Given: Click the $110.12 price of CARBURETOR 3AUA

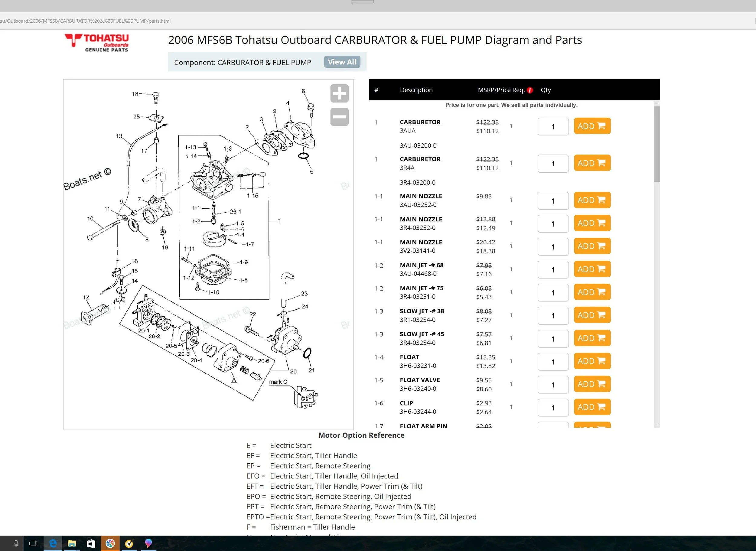Looking at the screenshot, I should pyautogui.click(x=487, y=131).
